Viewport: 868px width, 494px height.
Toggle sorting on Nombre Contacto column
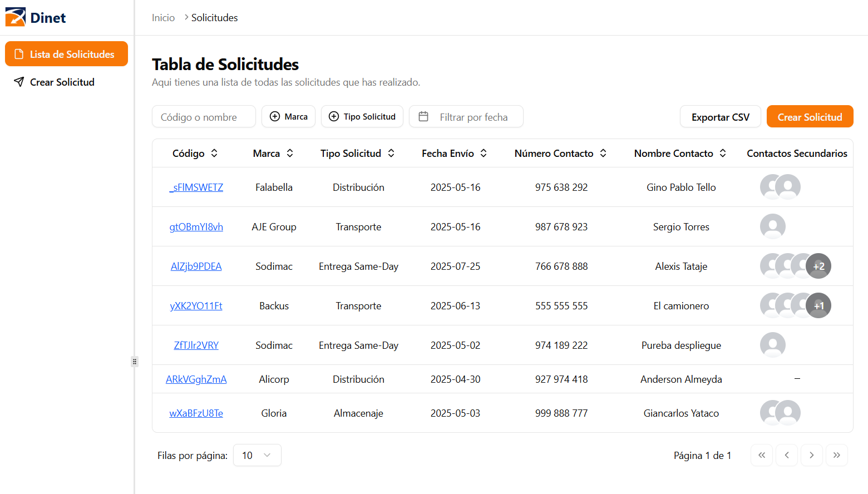coord(723,153)
